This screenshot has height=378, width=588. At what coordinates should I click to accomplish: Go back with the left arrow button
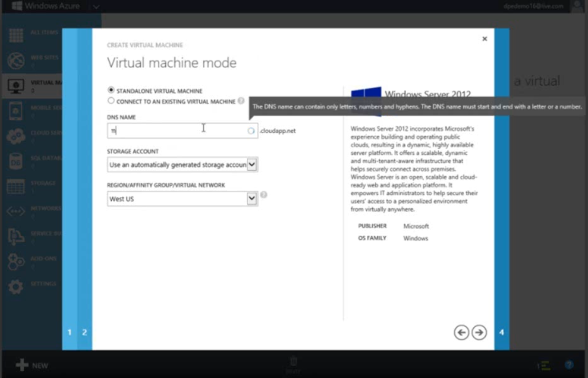click(461, 332)
